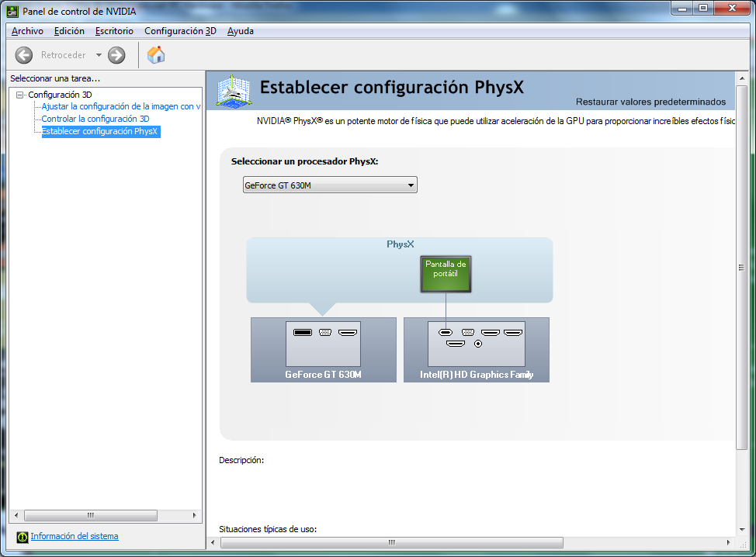Select the GeForce GT 630M adapter diagram

coord(324,350)
